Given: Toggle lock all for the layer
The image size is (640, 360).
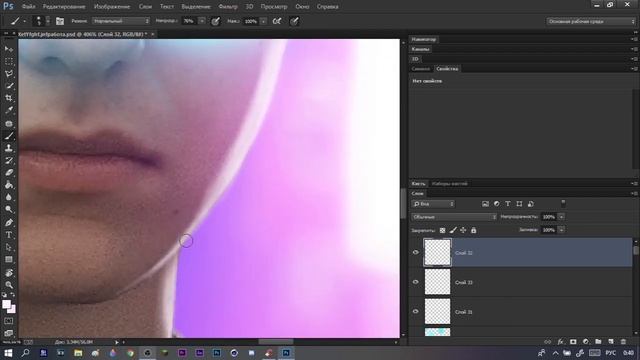Looking at the screenshot, I should tap(473, 231).
